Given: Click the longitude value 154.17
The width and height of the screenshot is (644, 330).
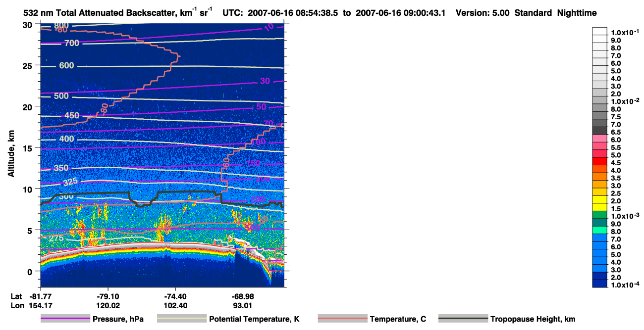Looking at the screenshot, I should pyautogui.click(x=40, y=306).
